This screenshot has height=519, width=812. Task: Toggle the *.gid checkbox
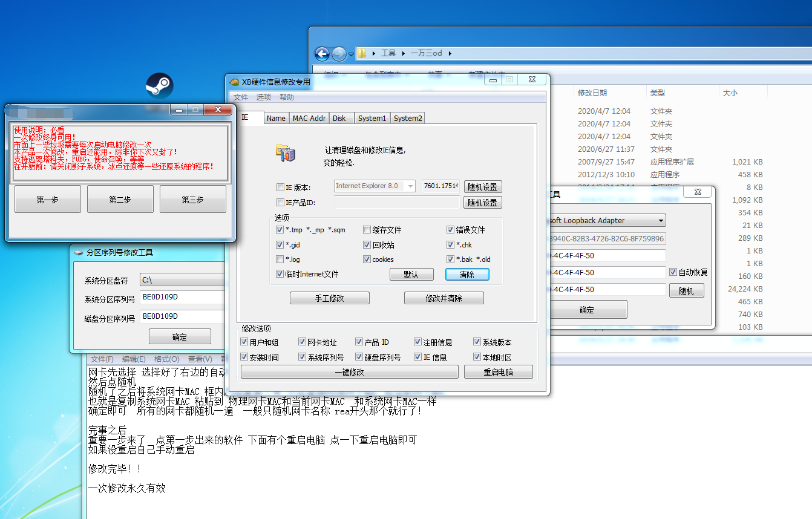[280, 245]
